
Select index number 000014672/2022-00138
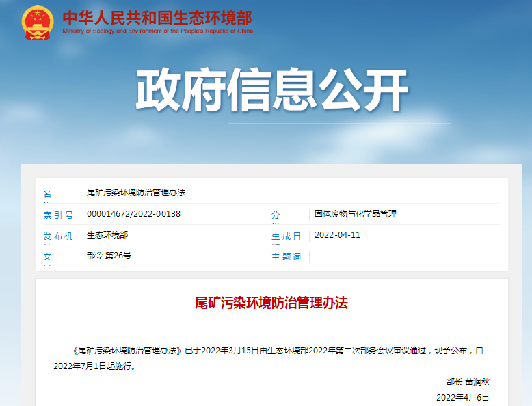[x=133, y=214]
